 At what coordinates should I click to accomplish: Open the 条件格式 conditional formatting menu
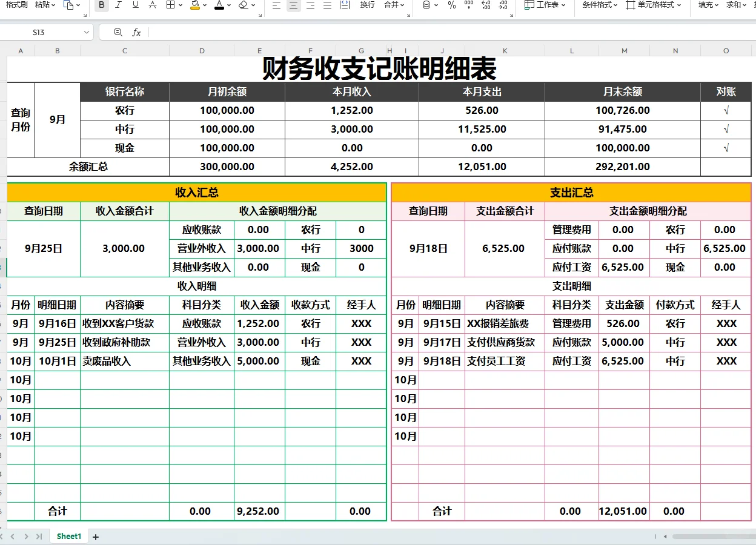tap(598, 5)
